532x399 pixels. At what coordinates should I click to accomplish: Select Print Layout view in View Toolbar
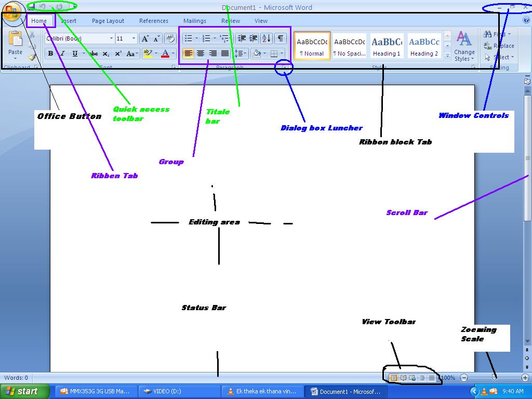point(394,378)
